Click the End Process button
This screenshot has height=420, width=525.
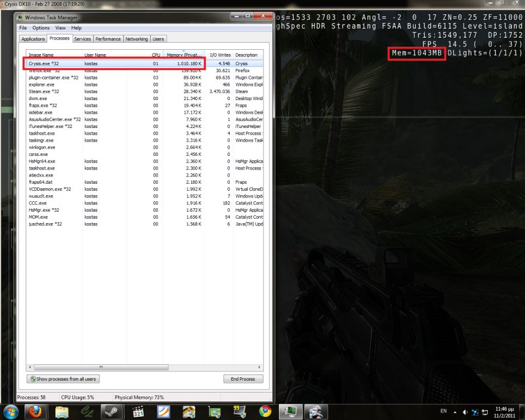(243, 379)
